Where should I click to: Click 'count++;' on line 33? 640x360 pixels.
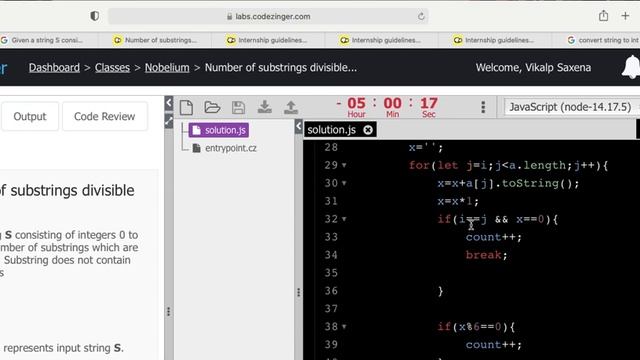point(493,237)
